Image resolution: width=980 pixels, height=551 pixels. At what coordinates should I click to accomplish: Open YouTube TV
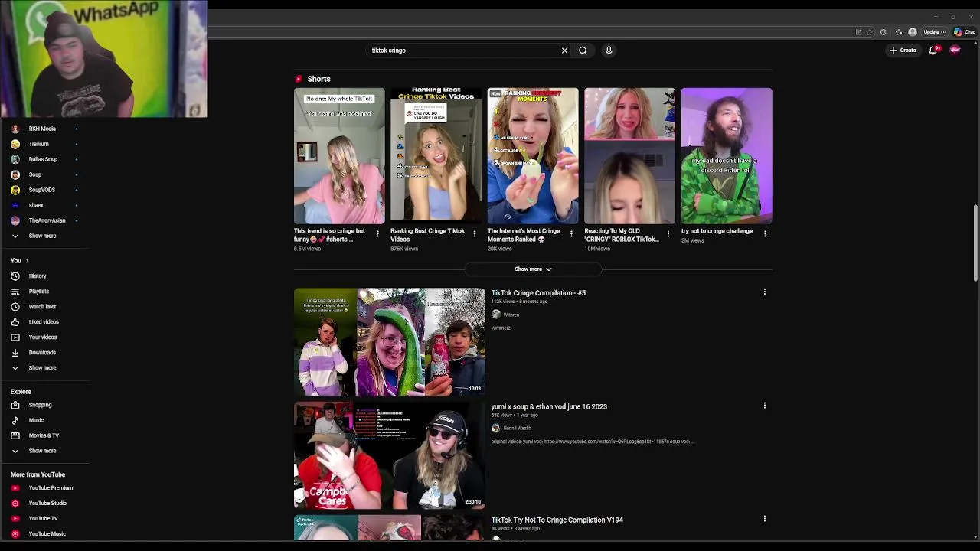[44, 518]
